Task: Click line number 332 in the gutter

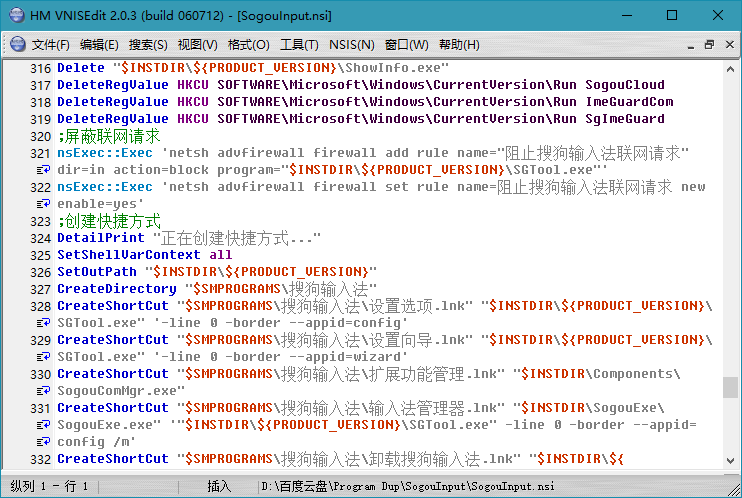Action: [x=40, y=460]
